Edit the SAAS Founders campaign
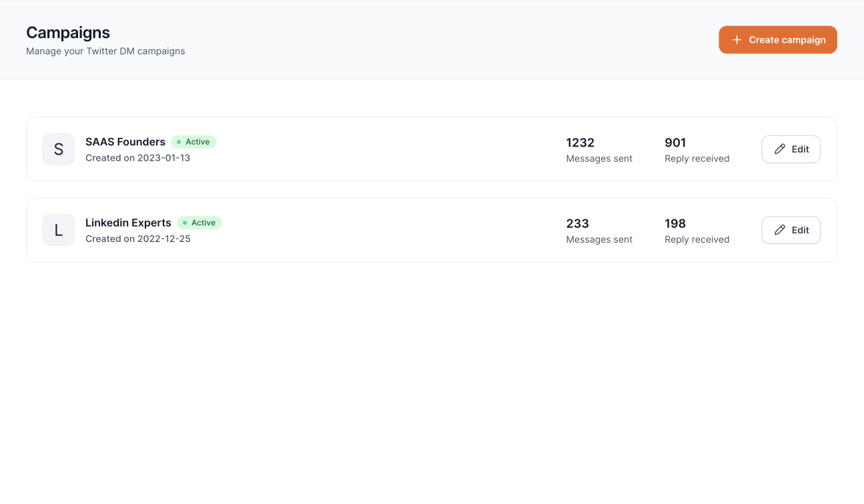The width and height of the screenshot is (864, 504). tap(791, 149)
